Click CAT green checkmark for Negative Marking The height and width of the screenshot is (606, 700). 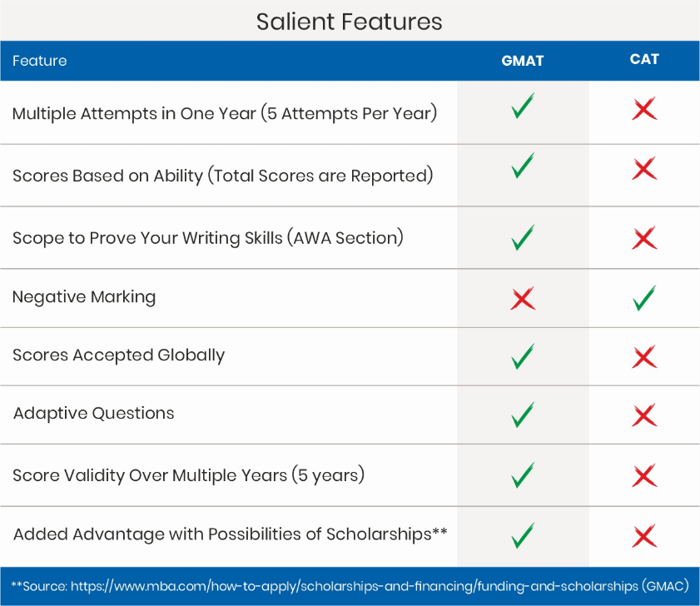tap(644, 298)
